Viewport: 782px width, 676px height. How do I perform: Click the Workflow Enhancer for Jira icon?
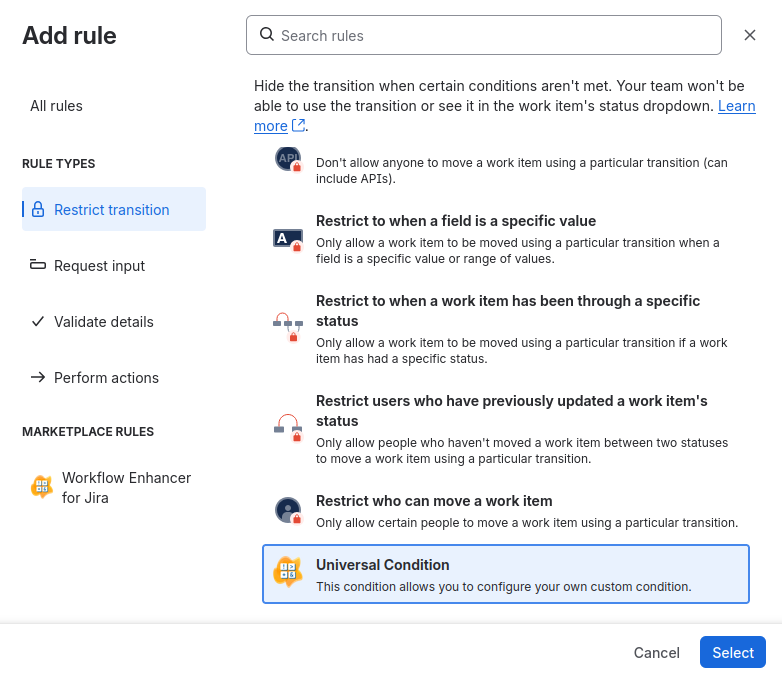tap(42, 486)
